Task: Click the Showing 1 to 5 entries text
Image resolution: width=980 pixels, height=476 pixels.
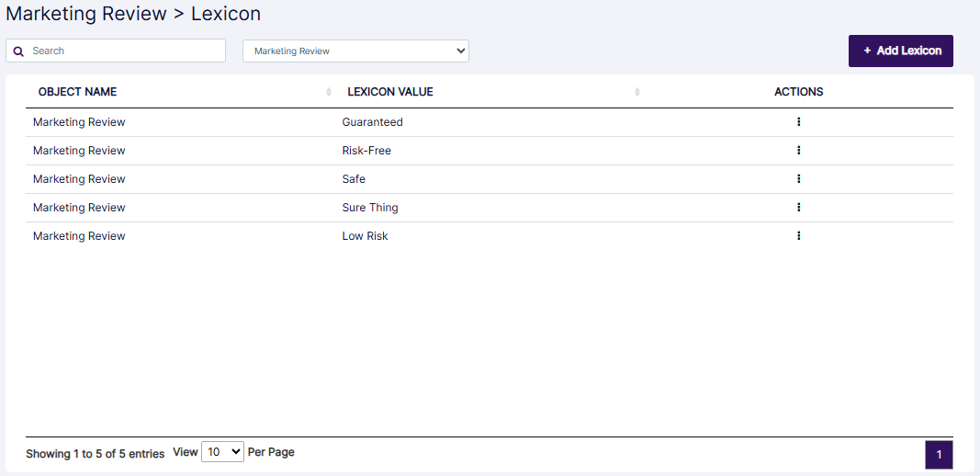Action: click(95, 453)
